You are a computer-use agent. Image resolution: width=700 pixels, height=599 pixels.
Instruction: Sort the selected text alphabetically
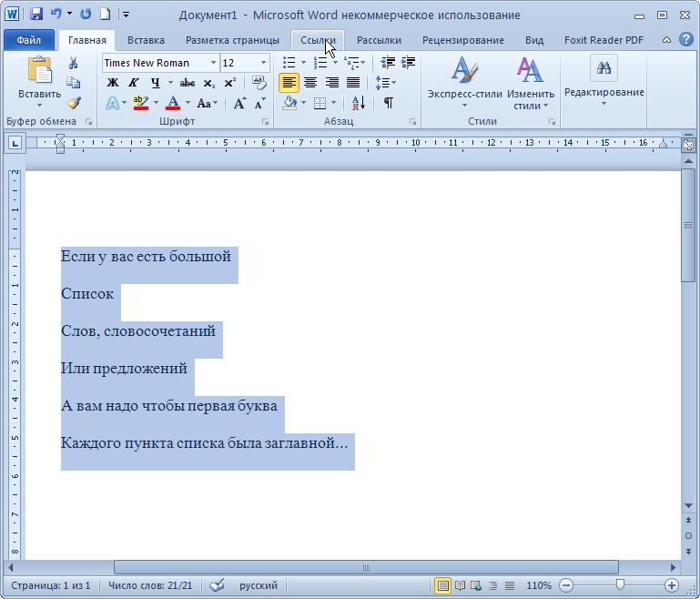[359, 103]
